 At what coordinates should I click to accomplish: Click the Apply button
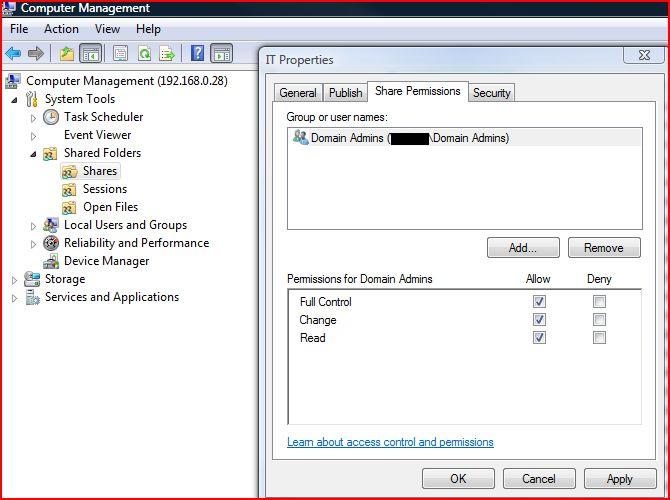click(620, 478)
